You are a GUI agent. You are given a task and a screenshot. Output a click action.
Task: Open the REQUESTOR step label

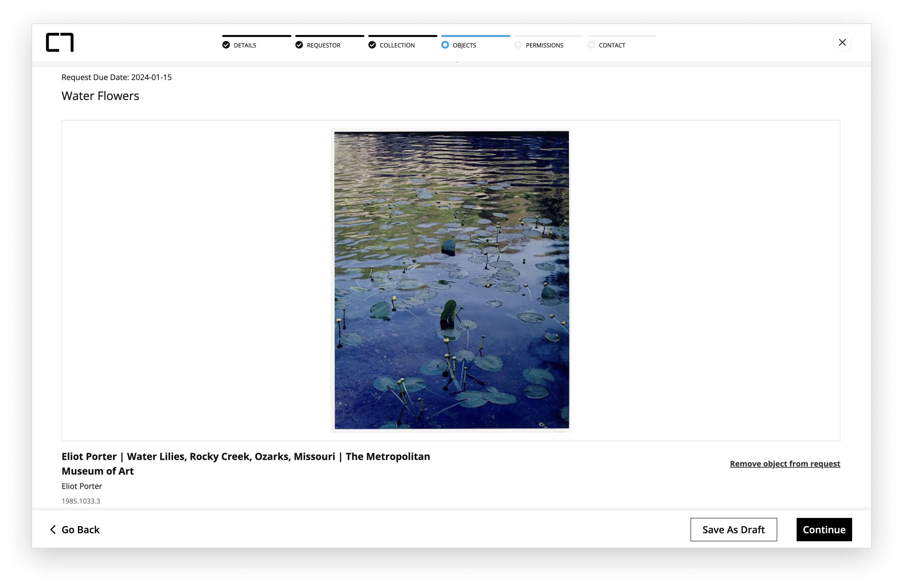click(323, 45)
